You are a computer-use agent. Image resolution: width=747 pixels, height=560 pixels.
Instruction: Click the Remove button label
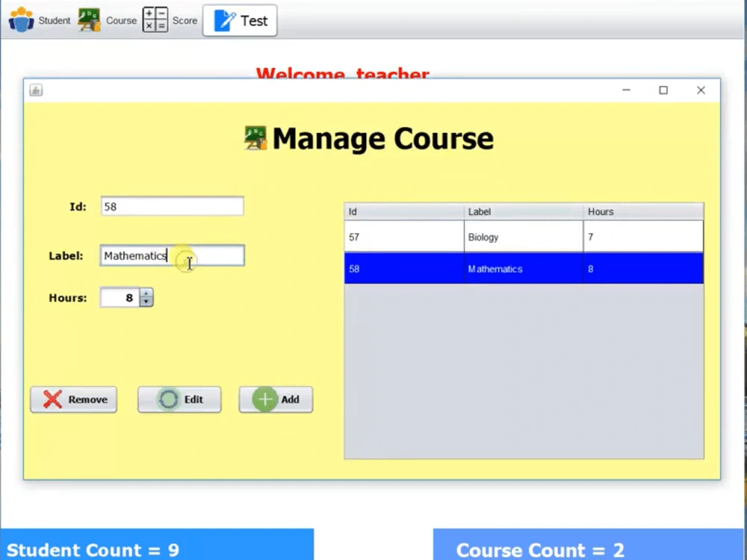(x=87, y=399)
